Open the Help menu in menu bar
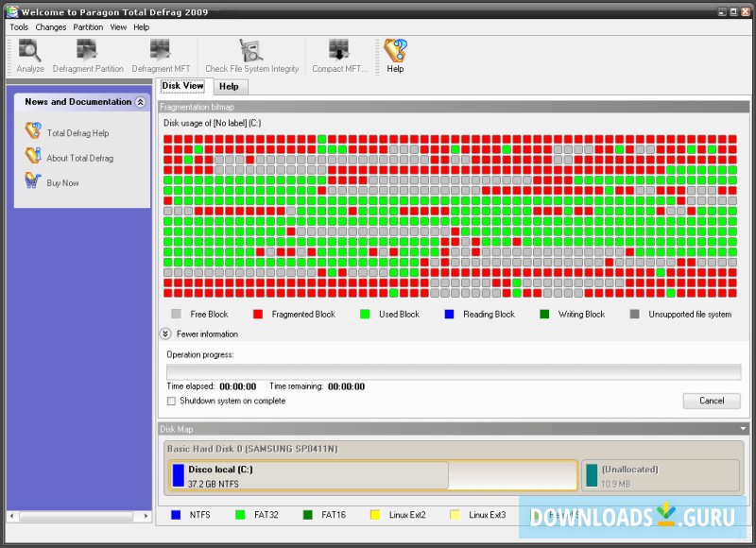The width and height of the screenshot is (756, 548). pyautogui.click(x=141, y=27)
